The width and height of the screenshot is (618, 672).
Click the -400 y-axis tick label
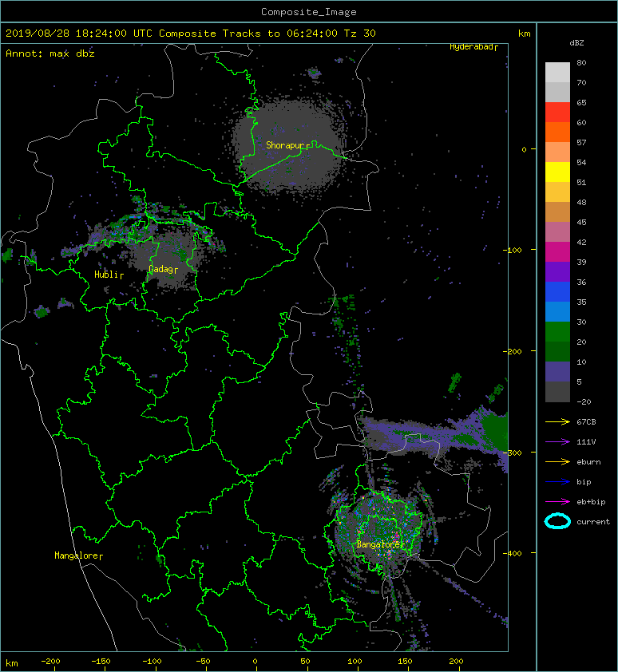click(513, 553)
